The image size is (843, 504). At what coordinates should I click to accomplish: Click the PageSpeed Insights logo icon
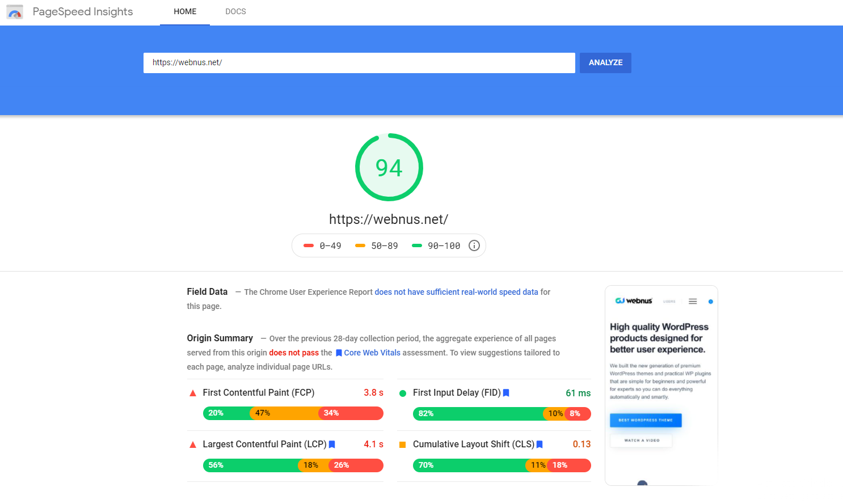pyautogui.click(x=15, y=12)
